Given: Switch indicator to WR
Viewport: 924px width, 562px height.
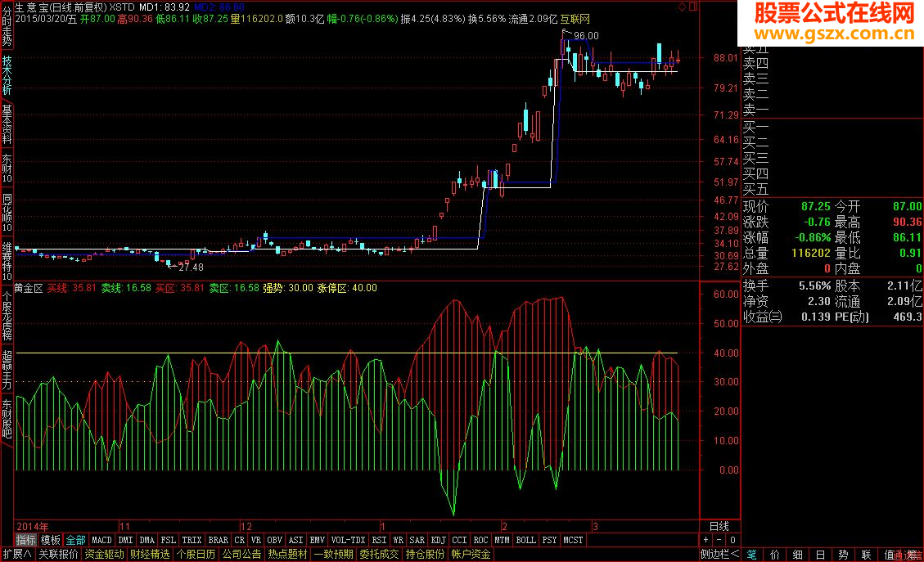Looking at the screenshot, I should point(399,540).
